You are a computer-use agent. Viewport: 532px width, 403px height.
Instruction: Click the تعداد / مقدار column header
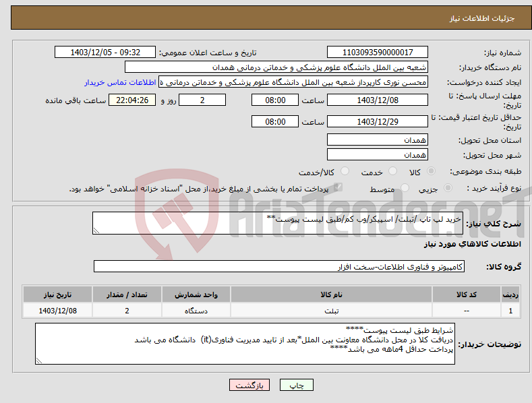(127, 294)
